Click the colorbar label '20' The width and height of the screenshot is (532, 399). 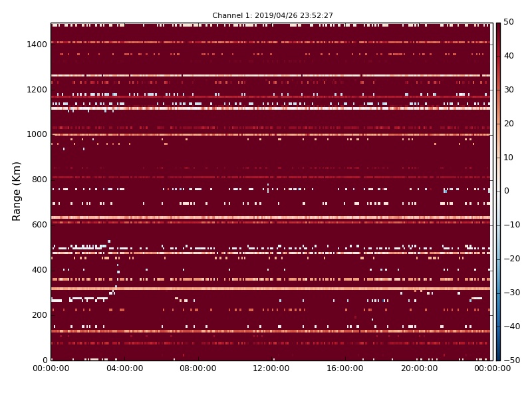509,124
